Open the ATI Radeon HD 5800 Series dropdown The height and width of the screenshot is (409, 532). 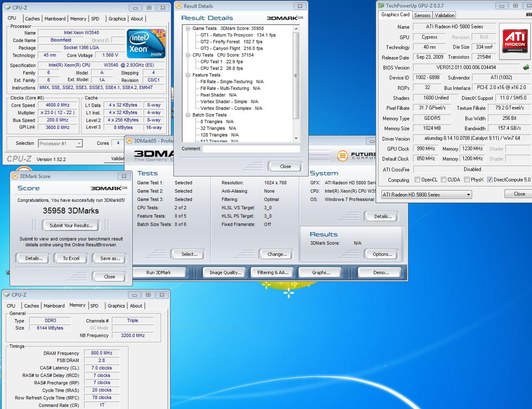coord(426,194)
